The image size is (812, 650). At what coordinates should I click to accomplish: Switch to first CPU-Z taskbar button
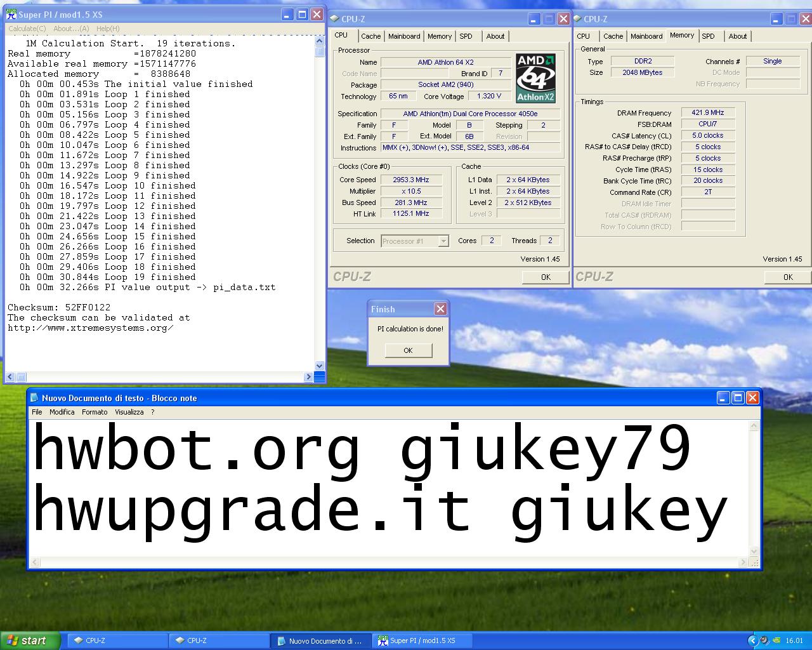tap(117, 640)
